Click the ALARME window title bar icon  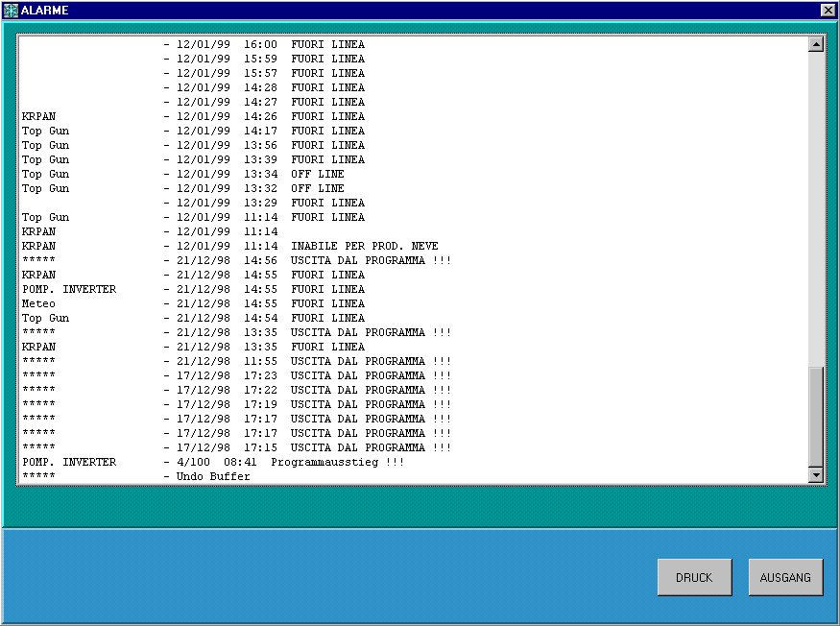point(11,10)
